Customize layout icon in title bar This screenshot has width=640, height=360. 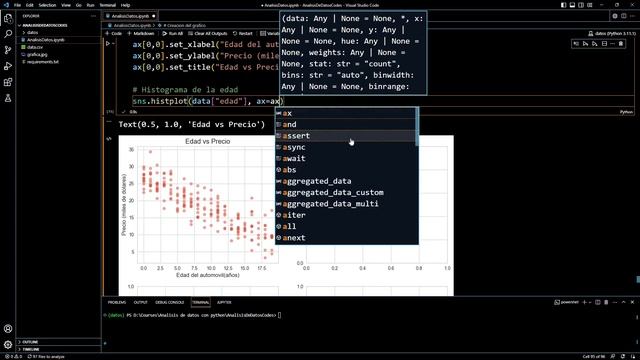pyautogui.click(x=590, y=5)
